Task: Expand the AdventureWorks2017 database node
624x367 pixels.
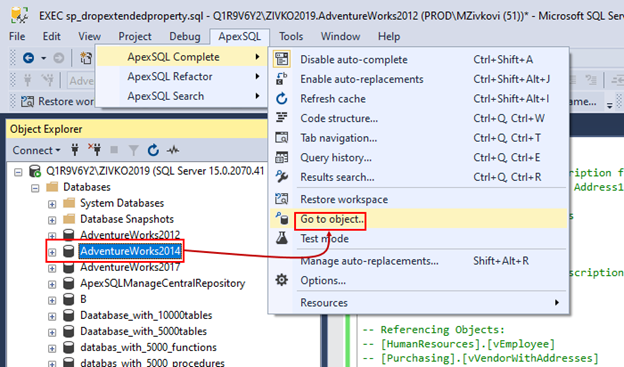Action: point(52,268)
